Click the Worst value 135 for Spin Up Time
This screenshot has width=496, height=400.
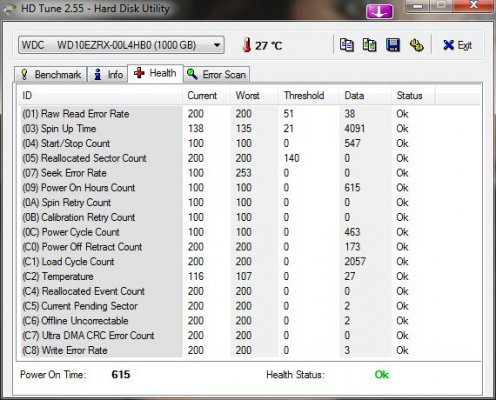click(x=244, y=129)
